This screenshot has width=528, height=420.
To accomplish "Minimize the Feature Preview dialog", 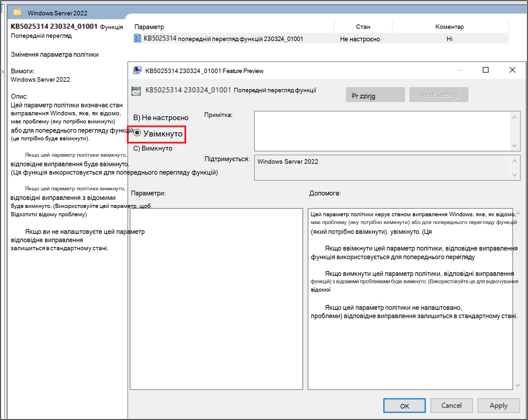I will point(459,70).
